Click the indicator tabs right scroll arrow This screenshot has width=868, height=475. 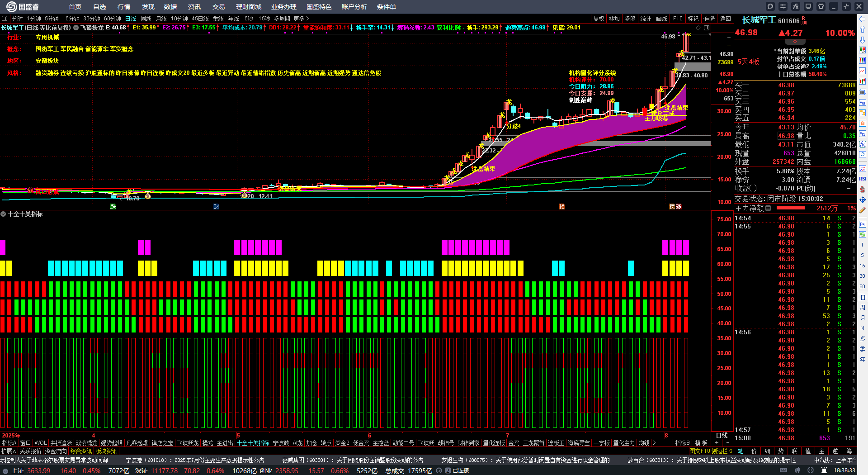(654, 443)
